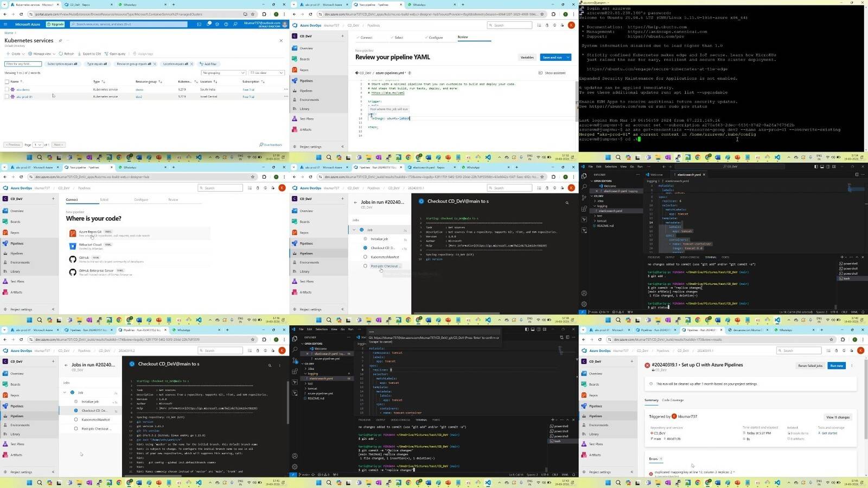Open the 'List view' dropdown
The height and width of the screenshot is (488, 868).
click(x=266, y=73)
